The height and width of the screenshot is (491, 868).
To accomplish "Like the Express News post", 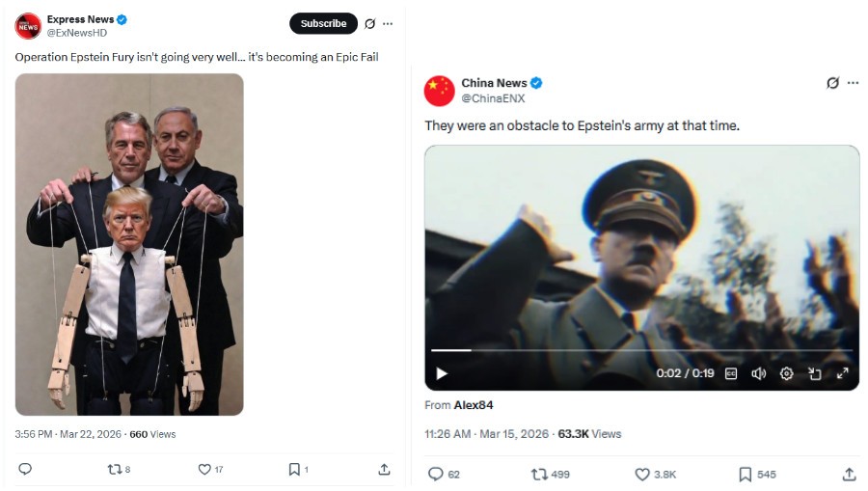I will [204, 470].
